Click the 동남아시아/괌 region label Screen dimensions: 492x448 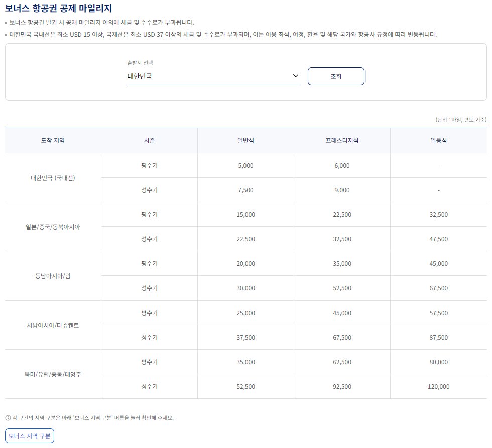click(53, 275)
